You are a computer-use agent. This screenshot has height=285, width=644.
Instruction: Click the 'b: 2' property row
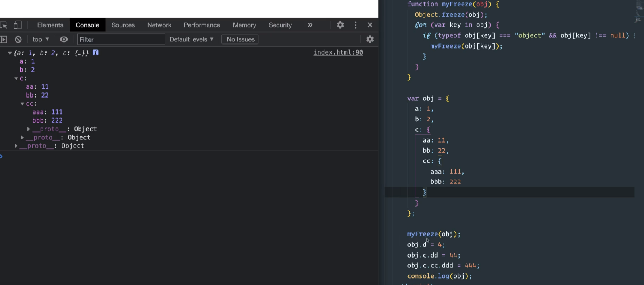[x=27, y=70]
